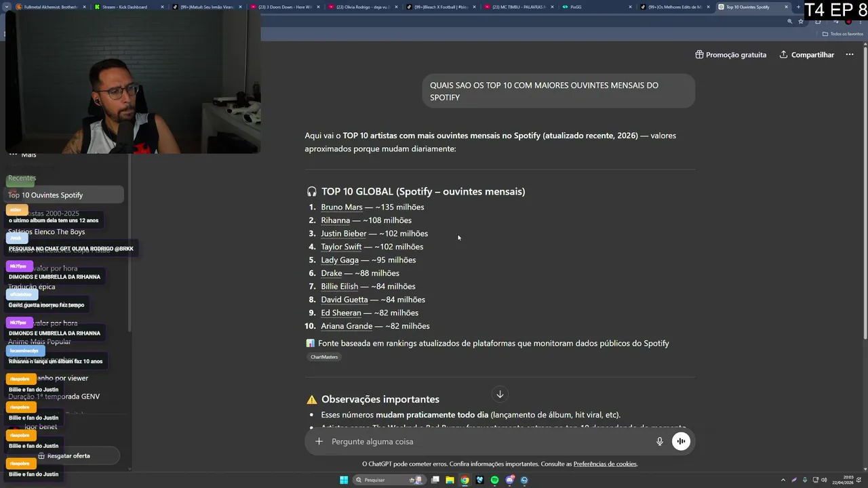Open Task View from the taskbar

(x=435, y=480)
